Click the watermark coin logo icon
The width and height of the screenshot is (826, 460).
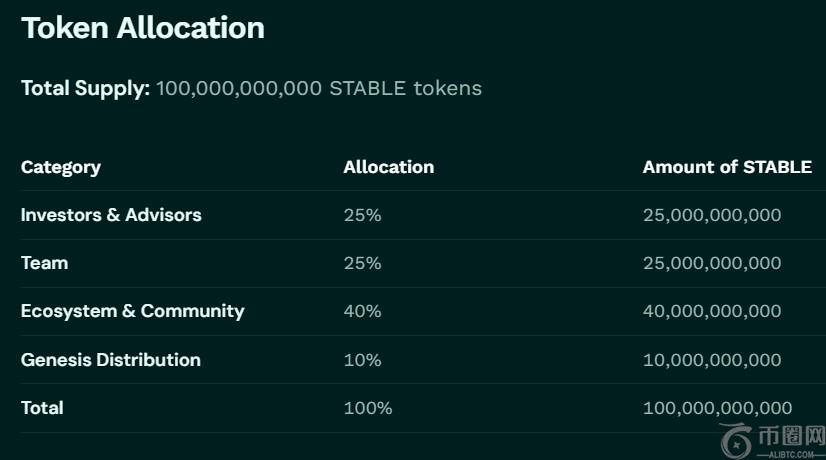tap(737, 439)
